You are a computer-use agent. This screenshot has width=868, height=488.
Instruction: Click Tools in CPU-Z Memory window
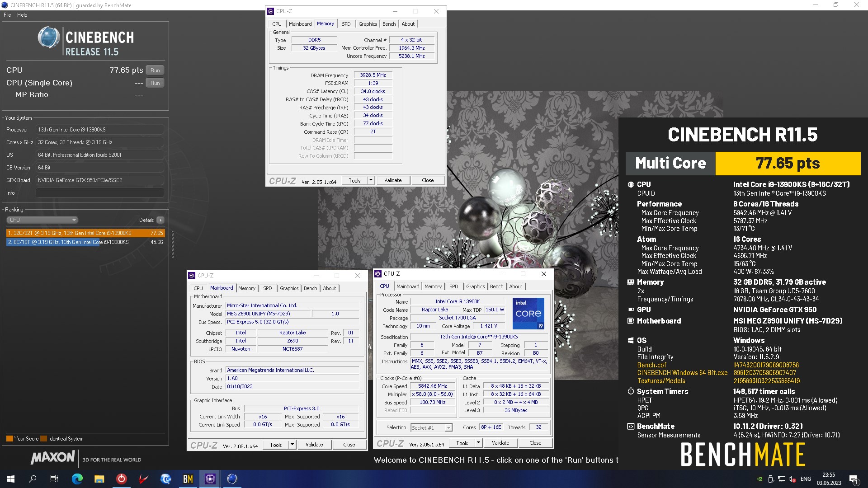pyautogui.click(x=354, y=180)
